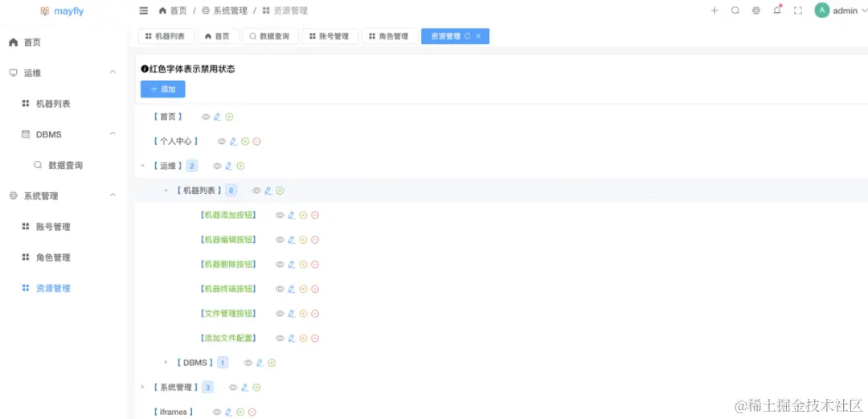Click edit pen icon in 【机器列表】 tree row
868x419 pixels.
[268, 191]
